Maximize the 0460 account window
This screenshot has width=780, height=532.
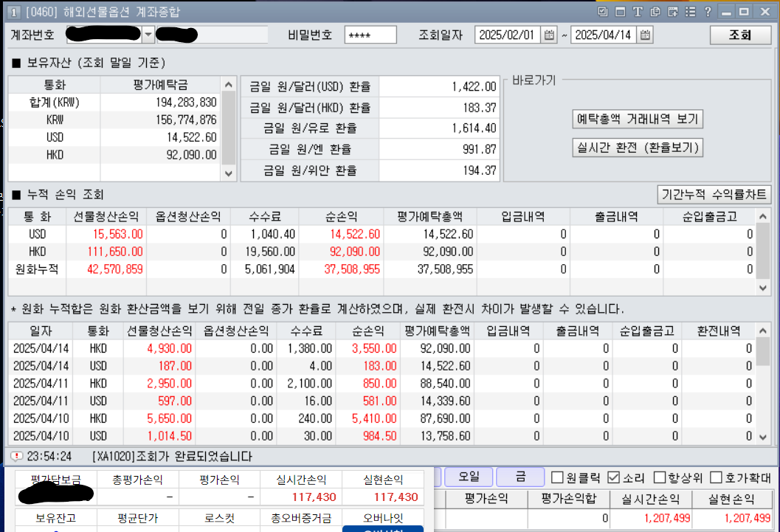tap(745, 12)
